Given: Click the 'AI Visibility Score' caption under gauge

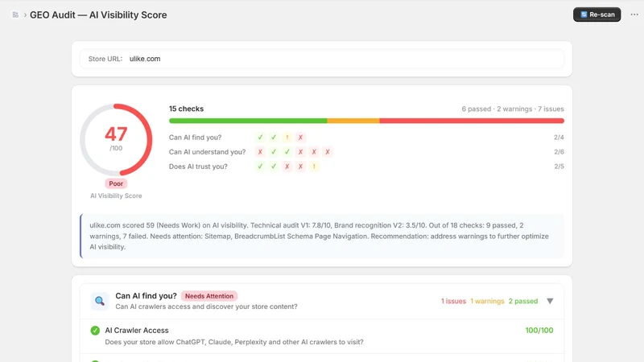Looking at the screenshot, I should (116, 195).
